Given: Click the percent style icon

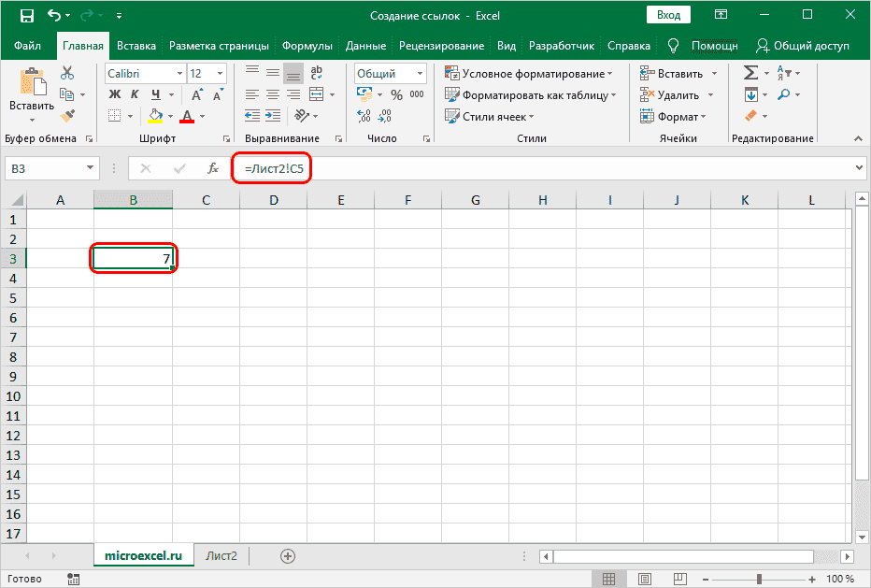Looking at the screenshot, I should click(396, 94).
